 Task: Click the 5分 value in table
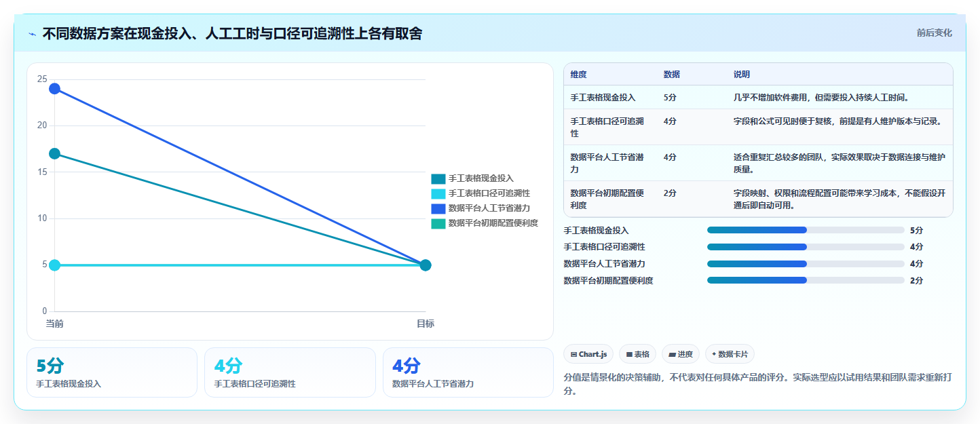click(670, 98)
